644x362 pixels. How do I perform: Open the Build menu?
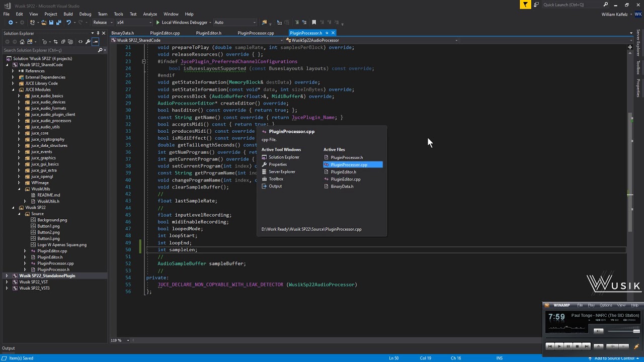(x=68, y=14)
